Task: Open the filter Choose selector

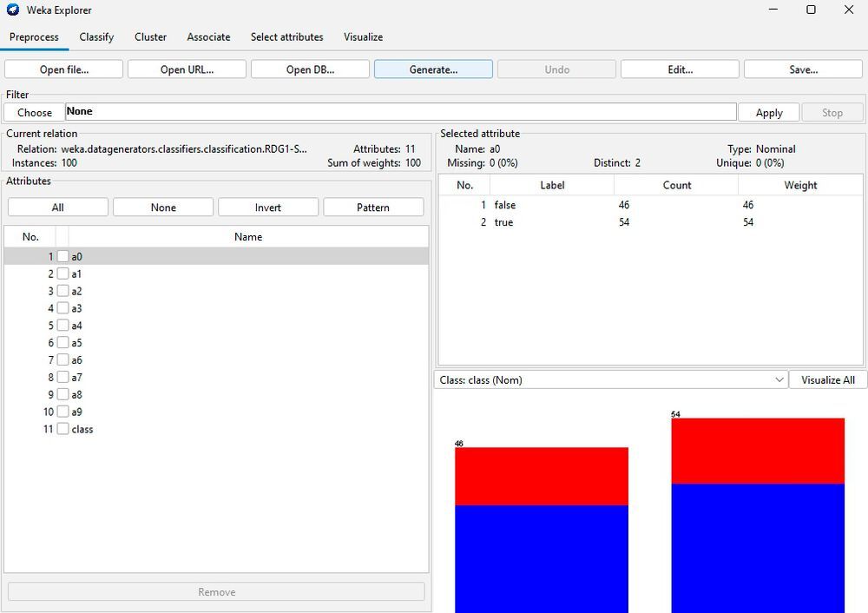Action: pos(32,112)
